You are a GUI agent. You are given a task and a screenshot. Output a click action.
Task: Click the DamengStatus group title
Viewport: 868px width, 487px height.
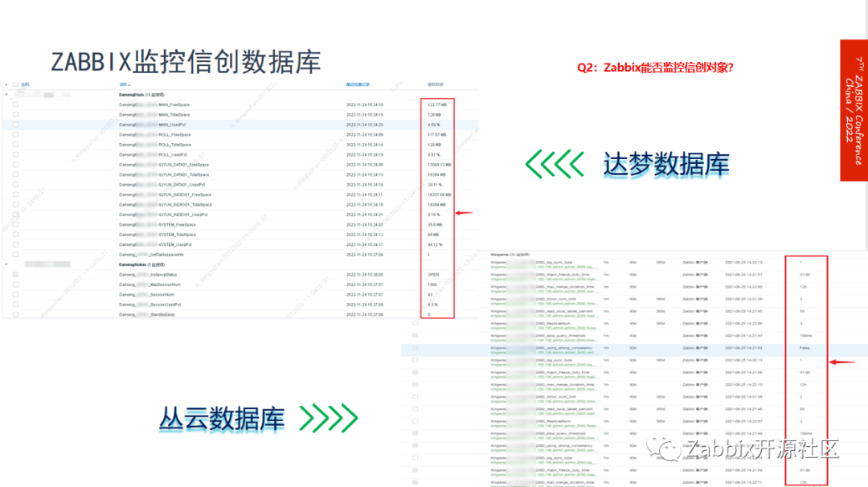pos(141,264)
